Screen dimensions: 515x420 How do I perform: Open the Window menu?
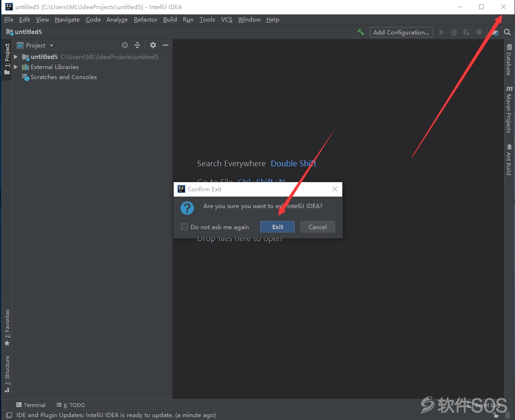coord(249,20)
